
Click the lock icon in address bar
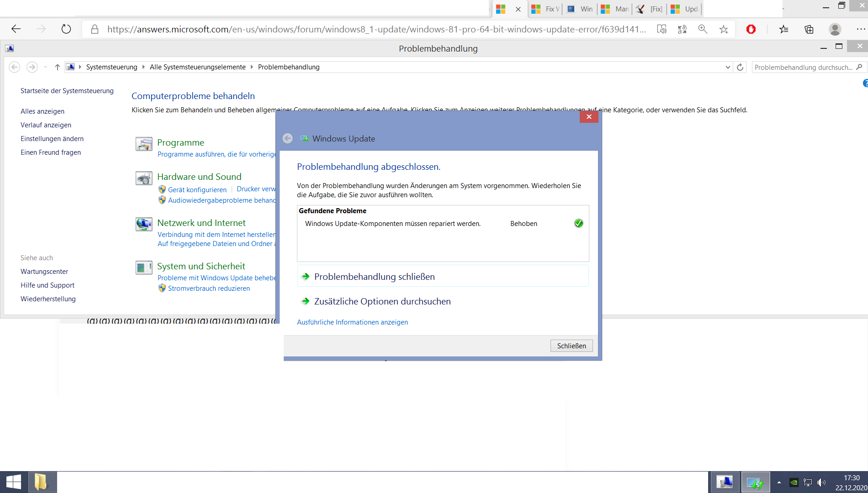[95, 29]
